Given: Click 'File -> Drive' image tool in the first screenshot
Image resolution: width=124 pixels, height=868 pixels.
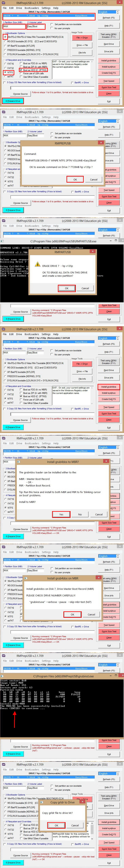Looking at the screenshot, I should point(82,38).
